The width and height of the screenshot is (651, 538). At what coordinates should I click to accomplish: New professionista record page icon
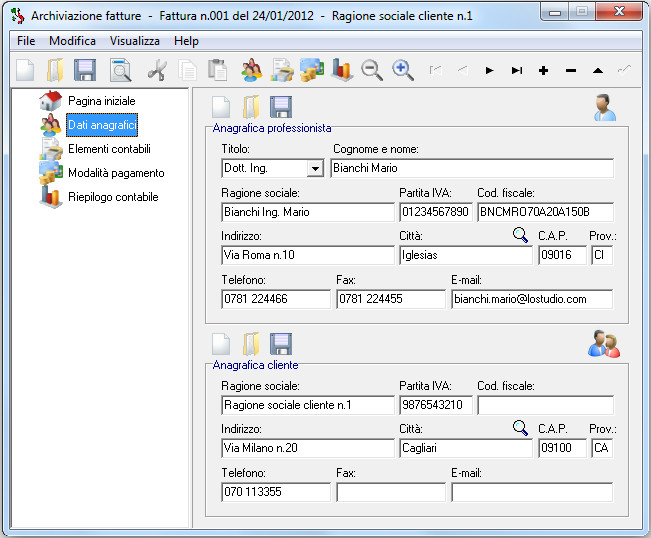[x=221, y=107]
